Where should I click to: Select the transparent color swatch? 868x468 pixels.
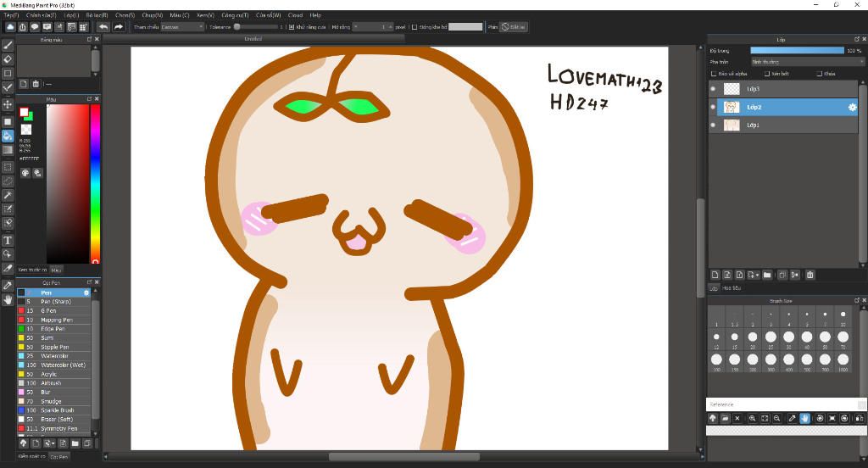pyautogui.click(x=26, y=129)
